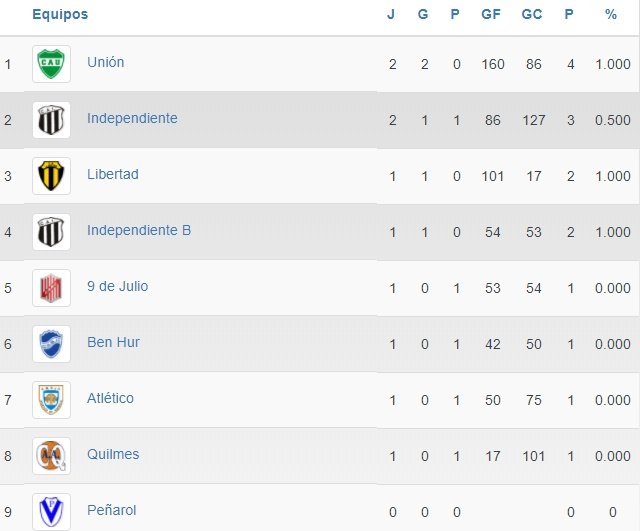Open the Independiente team link

coord(132,118)
